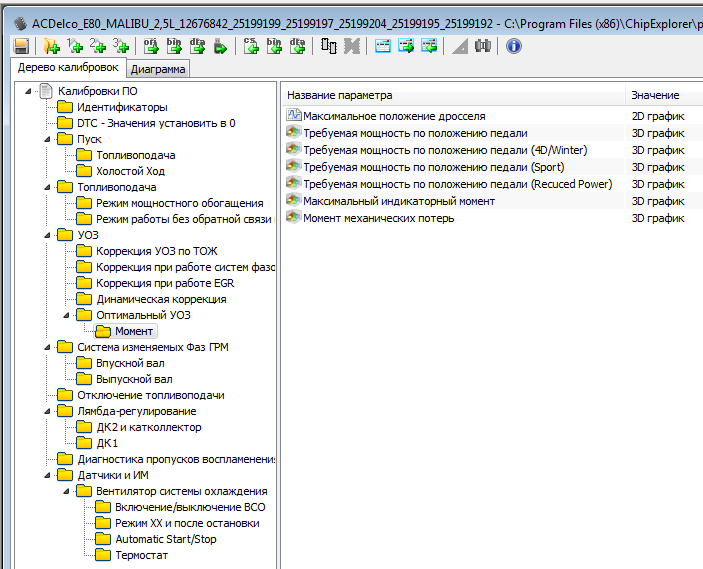Image resolution: width=703 pixels, height=569 pixels.
Task: Collapse the УОЗ tree node
Action: pyautogui.click(x=47, y=235)
